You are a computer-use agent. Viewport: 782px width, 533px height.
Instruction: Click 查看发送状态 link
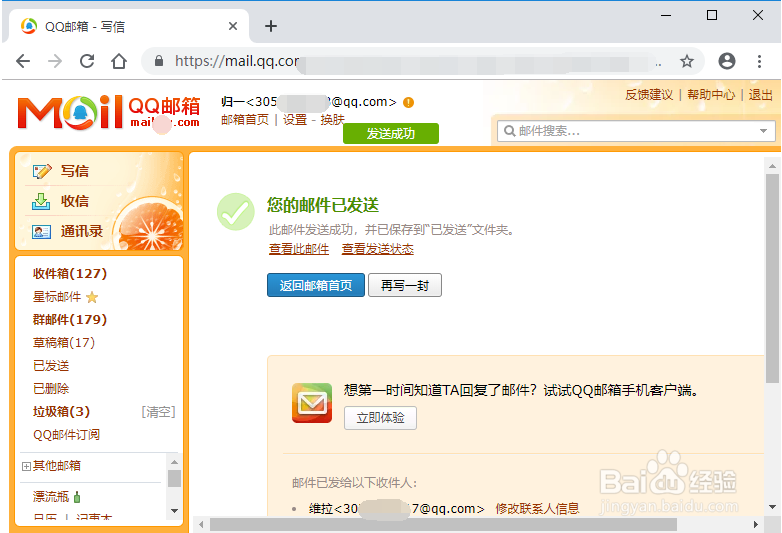click(378, 249)
